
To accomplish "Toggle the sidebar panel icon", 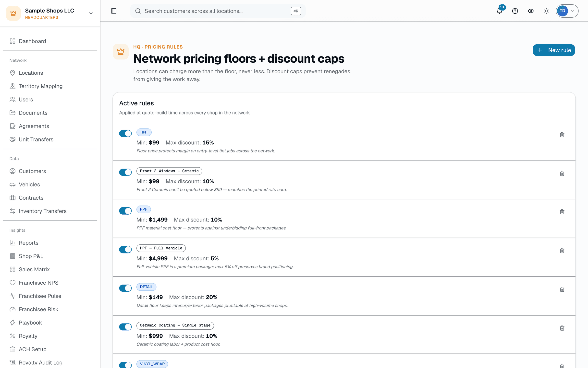I will [114, 11].
